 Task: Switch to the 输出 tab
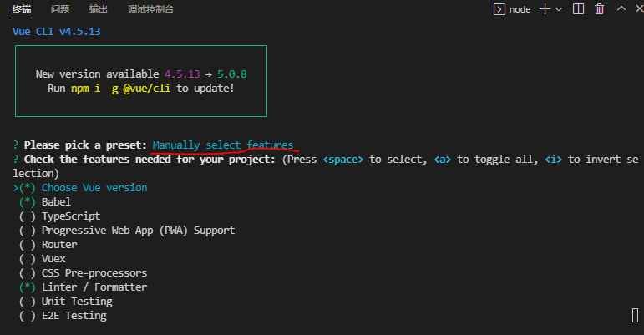tap(98, 9)
